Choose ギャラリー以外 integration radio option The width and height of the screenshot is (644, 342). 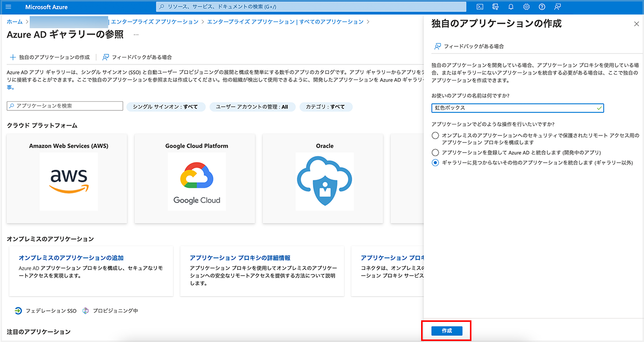[x=435, y=163]
